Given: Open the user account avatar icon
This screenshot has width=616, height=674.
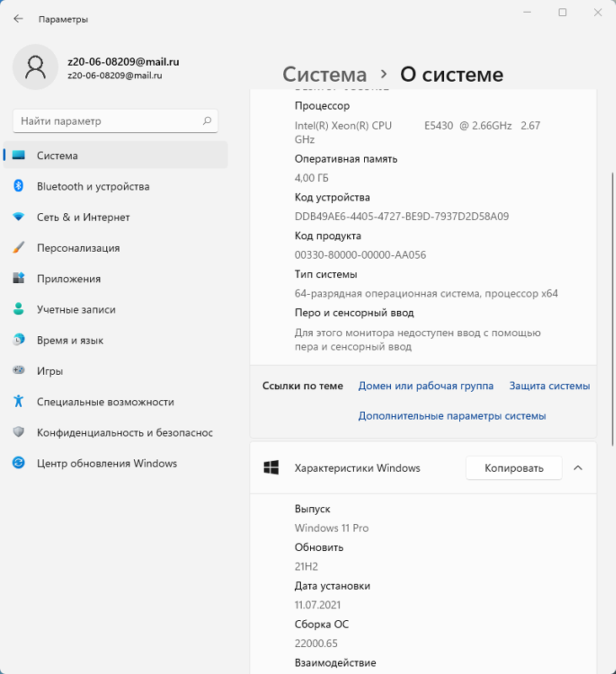Looking at the screenshot, I should tap(35, 67).
